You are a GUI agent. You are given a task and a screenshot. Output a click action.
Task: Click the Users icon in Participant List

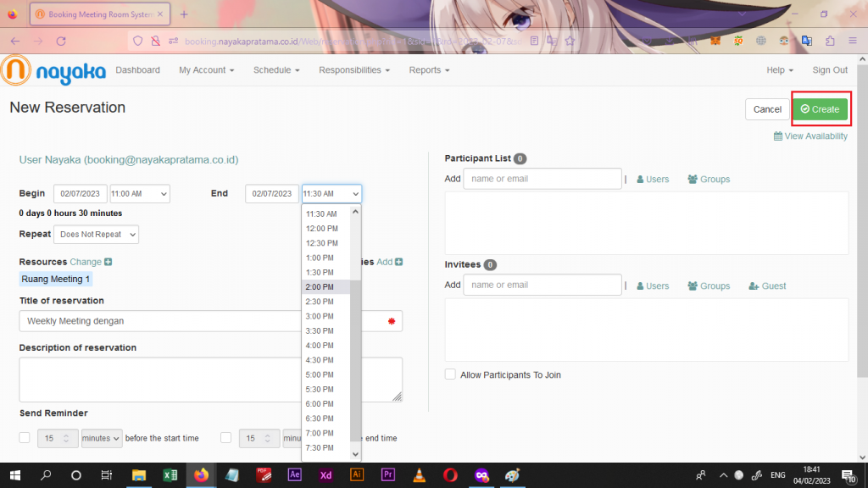click(641, 180)
